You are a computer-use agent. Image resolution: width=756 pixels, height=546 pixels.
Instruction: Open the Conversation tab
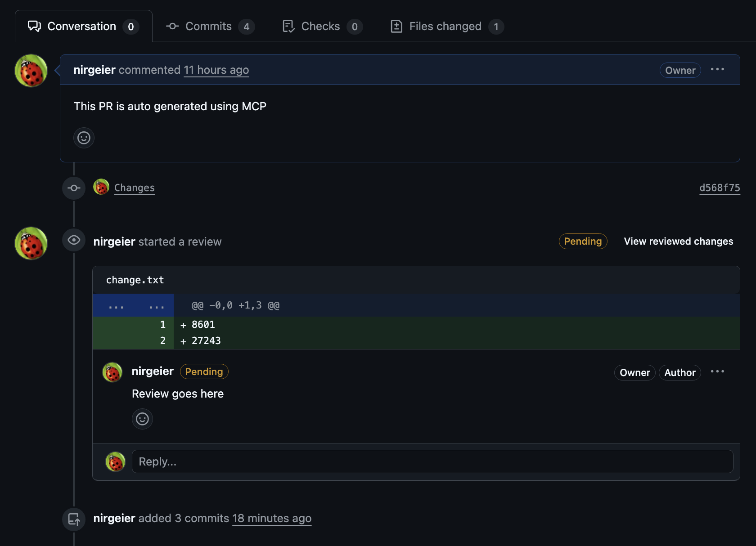point(83,26)
